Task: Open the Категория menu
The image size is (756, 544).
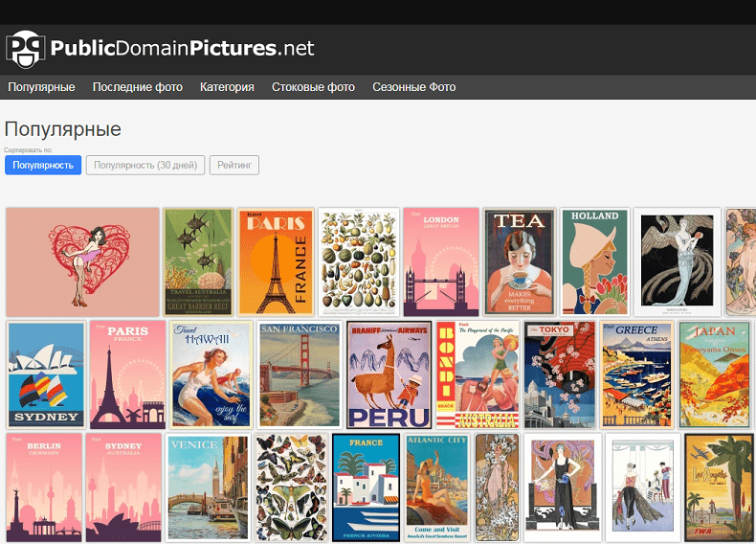Action: point(227,87)
